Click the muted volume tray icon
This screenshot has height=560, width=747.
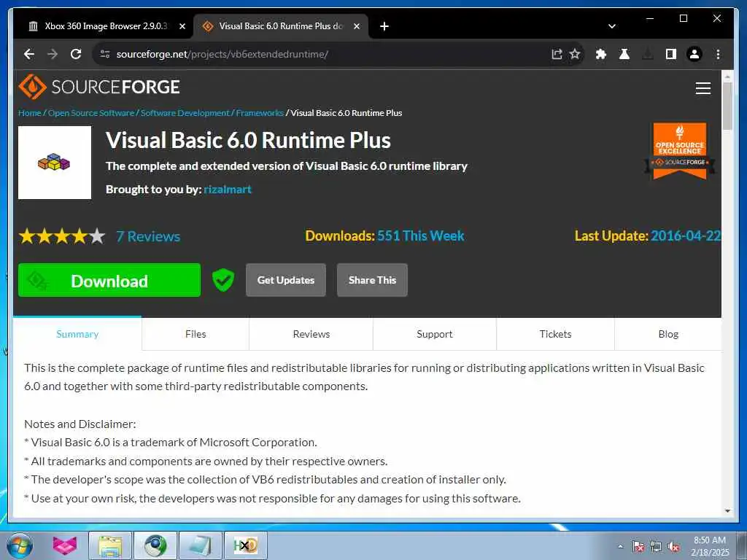click(x=673, y=546)
